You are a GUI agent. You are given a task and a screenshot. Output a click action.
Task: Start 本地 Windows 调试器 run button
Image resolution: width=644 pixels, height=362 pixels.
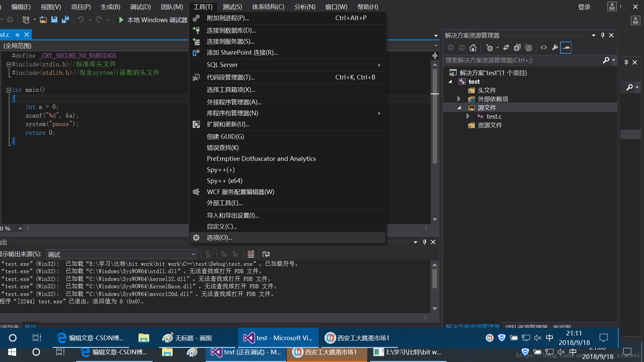pos(121,20)
